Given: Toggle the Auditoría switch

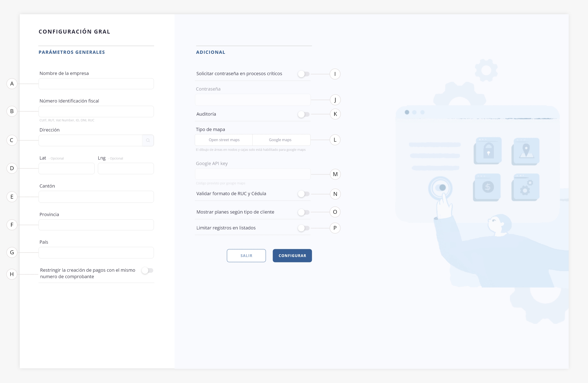Looking at the screenshot, I should [x=304, y=114].
